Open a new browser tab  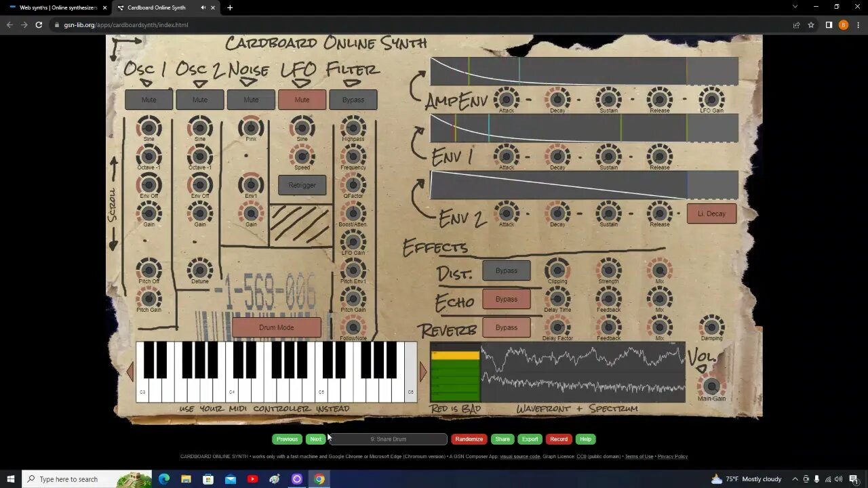tap(230, 7)
